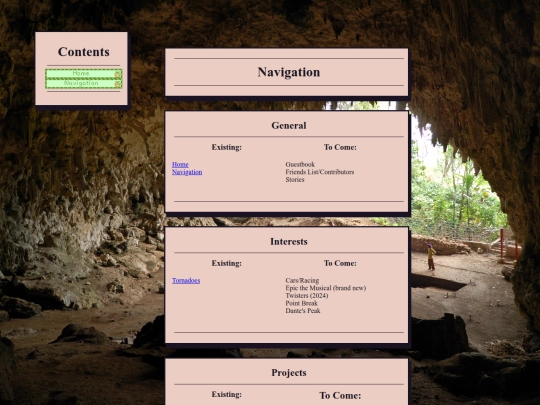
Task: Open the green Home button in Contents
Action: [x=84, y=74]
